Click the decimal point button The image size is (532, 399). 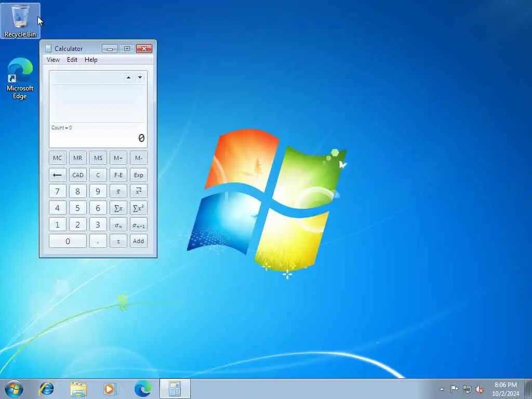[98, 241]
